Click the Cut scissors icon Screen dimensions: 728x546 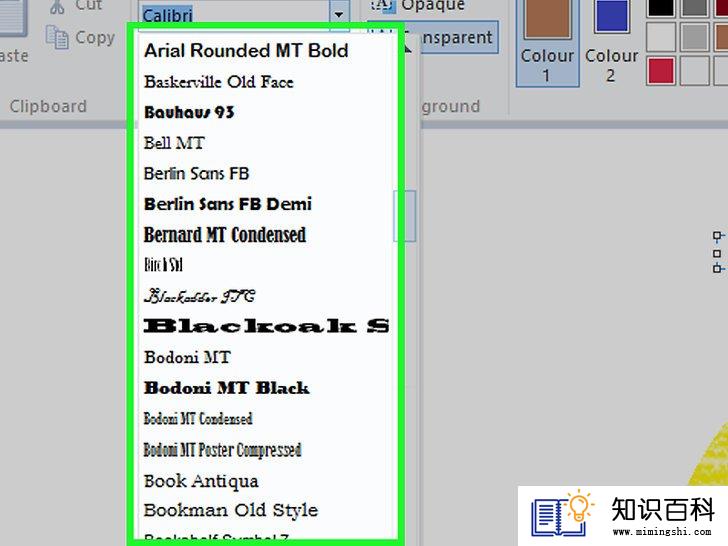point(57,6)
